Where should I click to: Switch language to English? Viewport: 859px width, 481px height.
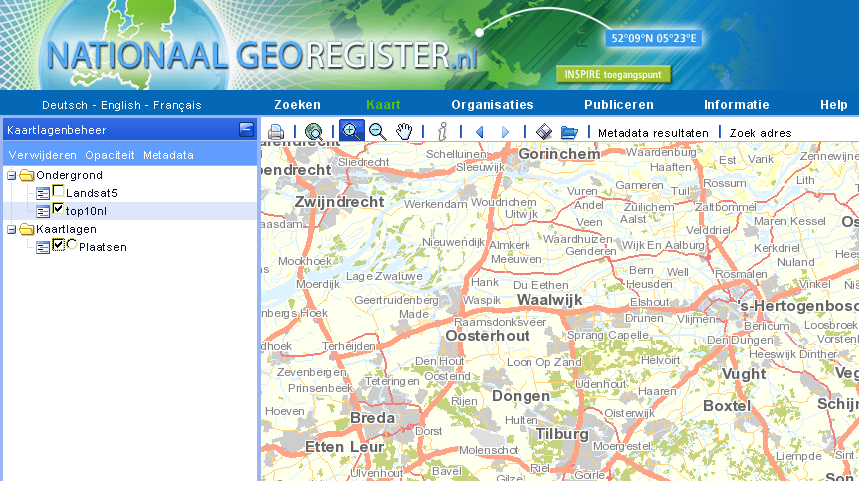pyautogui.click(x=121, y=105)
